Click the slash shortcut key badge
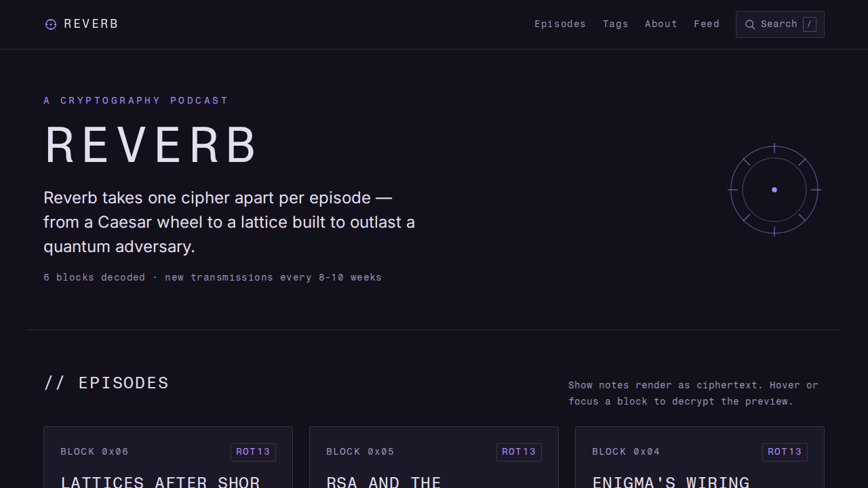The width and height of the screenshot is (868, 488). tap(810, 24)
